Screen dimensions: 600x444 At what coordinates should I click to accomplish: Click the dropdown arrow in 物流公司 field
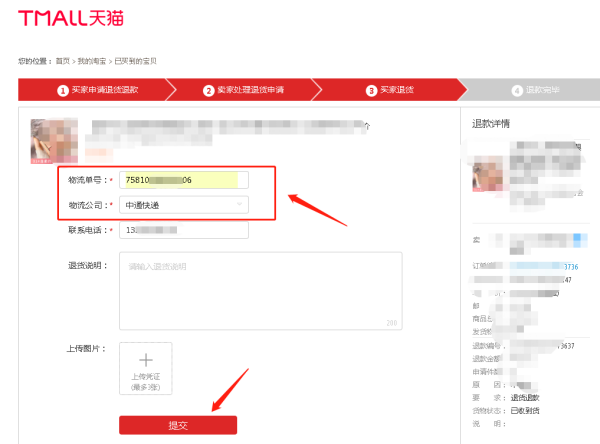[239, 205]
